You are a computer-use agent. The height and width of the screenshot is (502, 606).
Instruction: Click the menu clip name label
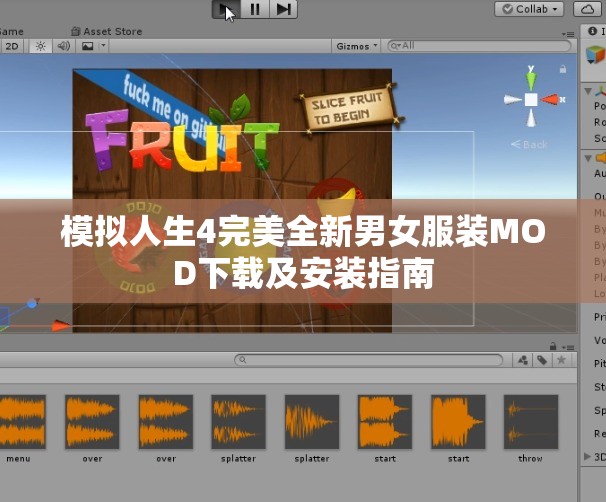(x=18, y=459)
